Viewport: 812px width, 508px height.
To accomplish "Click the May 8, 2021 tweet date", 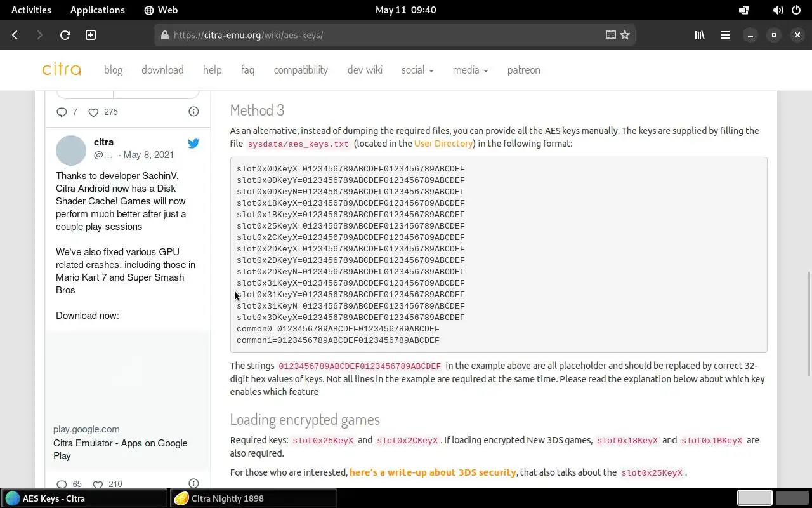I will click(148, 155).
